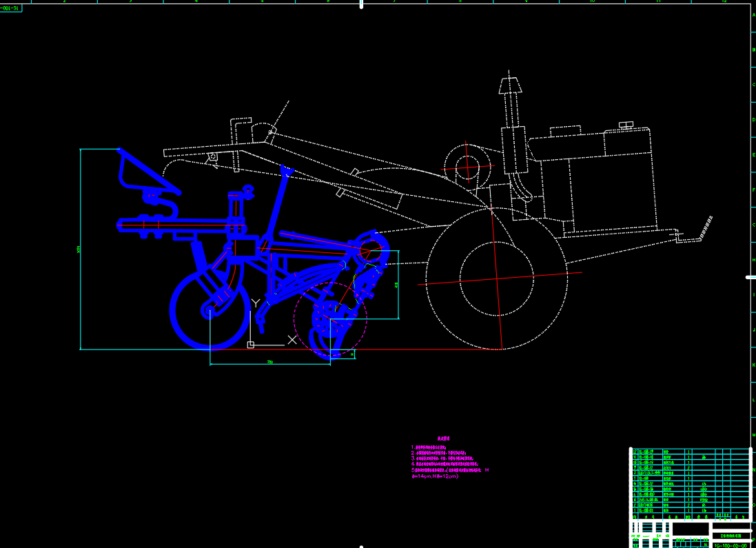Image resolution: width=756 pixels, height=548 pixels.
Task: Select the magenta dashed blade rotation circle
Action: (x=330, y=321)
